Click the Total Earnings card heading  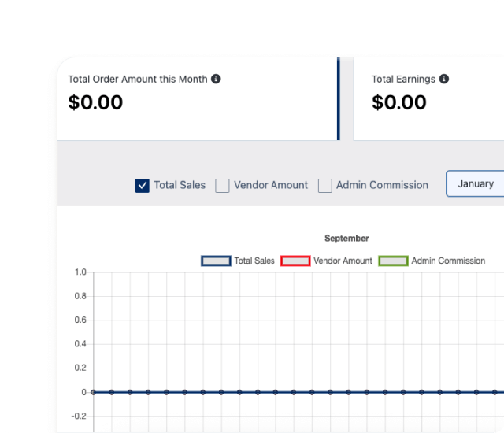403,79
